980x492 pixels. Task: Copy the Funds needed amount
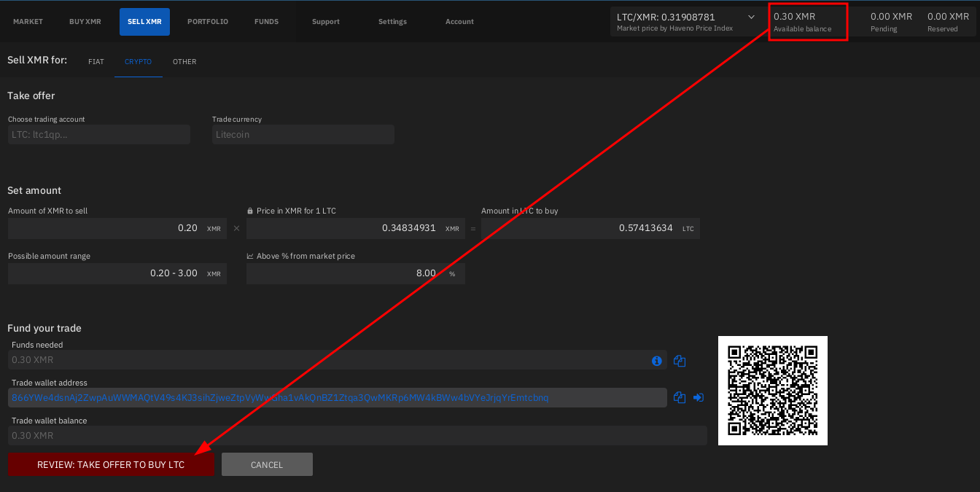(x=680, y=361)
